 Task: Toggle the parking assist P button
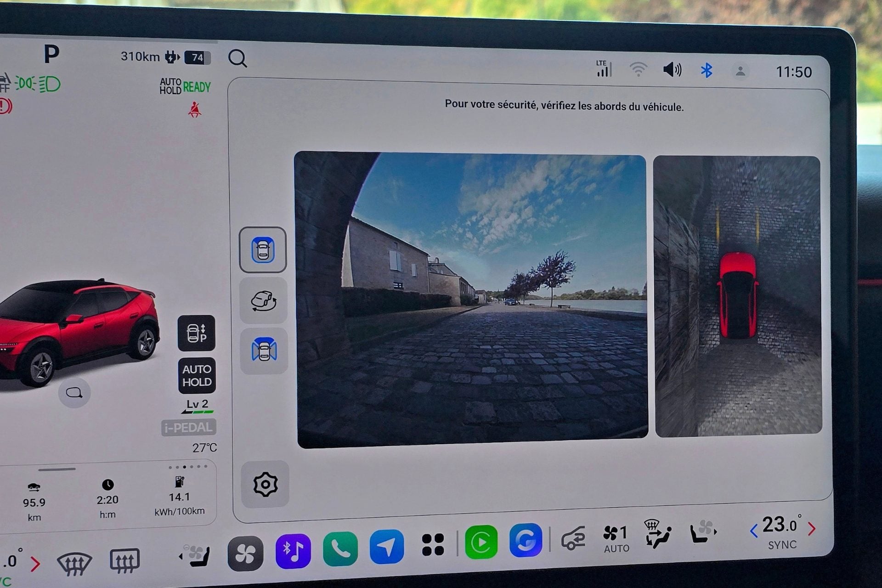tap(197, 333)
